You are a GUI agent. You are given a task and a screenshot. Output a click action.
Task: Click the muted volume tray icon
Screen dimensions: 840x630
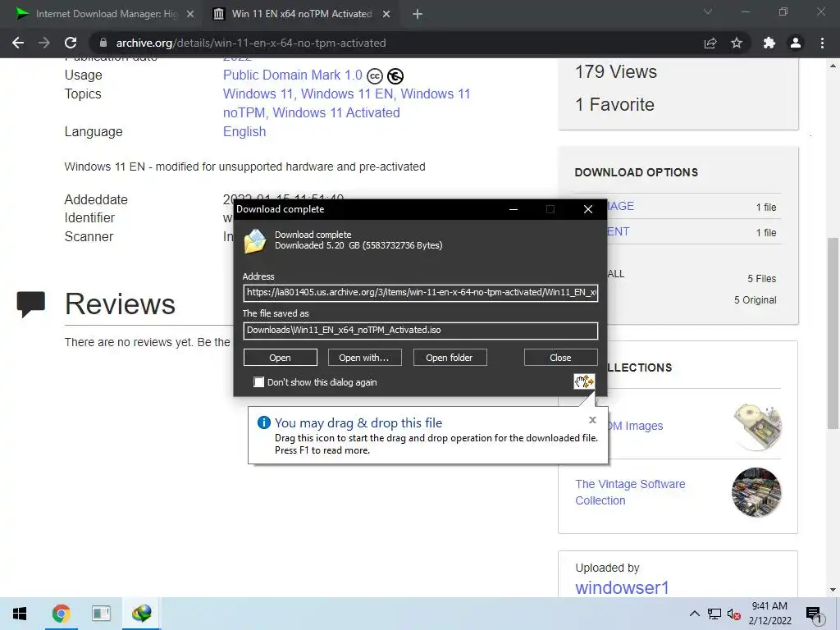coord(734,614)
